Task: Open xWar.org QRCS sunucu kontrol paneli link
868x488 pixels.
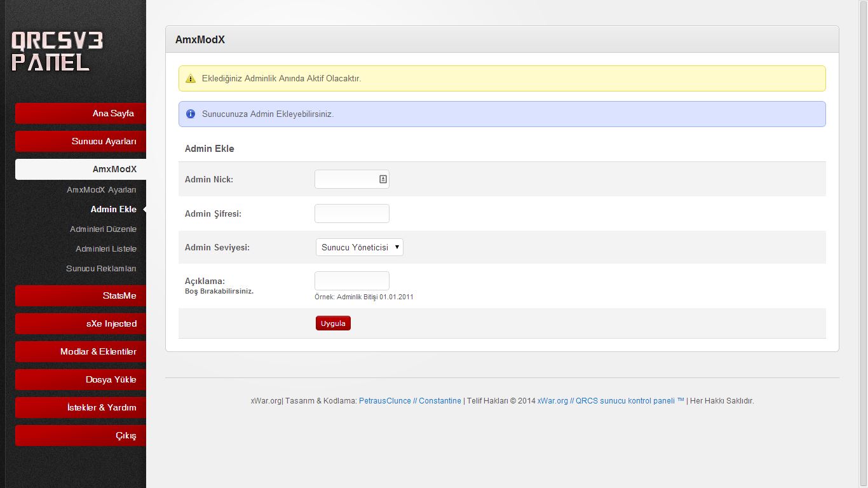Action: [x=611, y=401]
